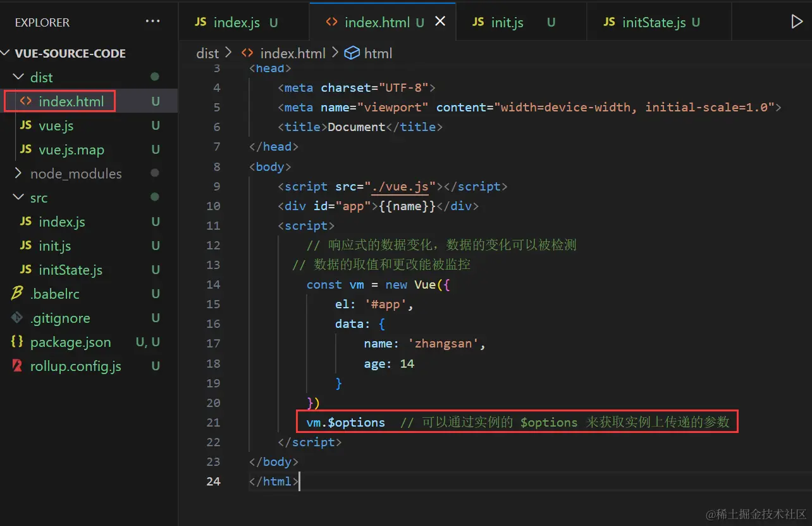Click the vm.$options code on line 21

click(345, 422)
